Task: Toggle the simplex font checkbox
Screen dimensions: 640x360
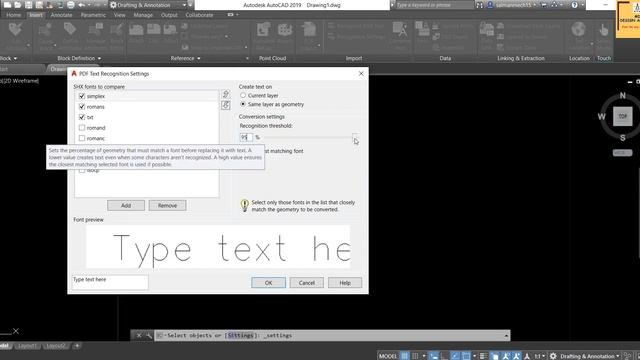Action: pos(82,96)
